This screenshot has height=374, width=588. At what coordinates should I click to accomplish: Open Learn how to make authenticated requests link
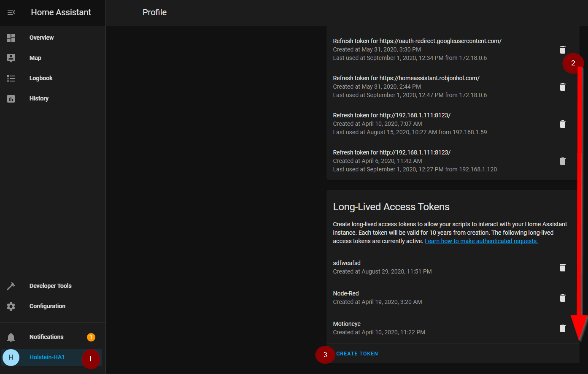(481, 241)
